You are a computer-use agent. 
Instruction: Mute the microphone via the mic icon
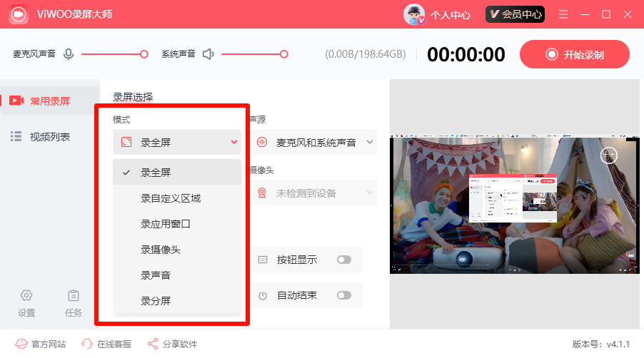[x=69, y=54]
